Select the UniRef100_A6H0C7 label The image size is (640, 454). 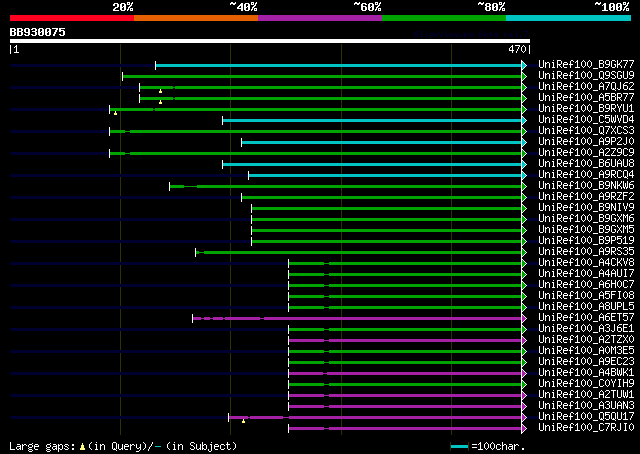click(586, 285)
